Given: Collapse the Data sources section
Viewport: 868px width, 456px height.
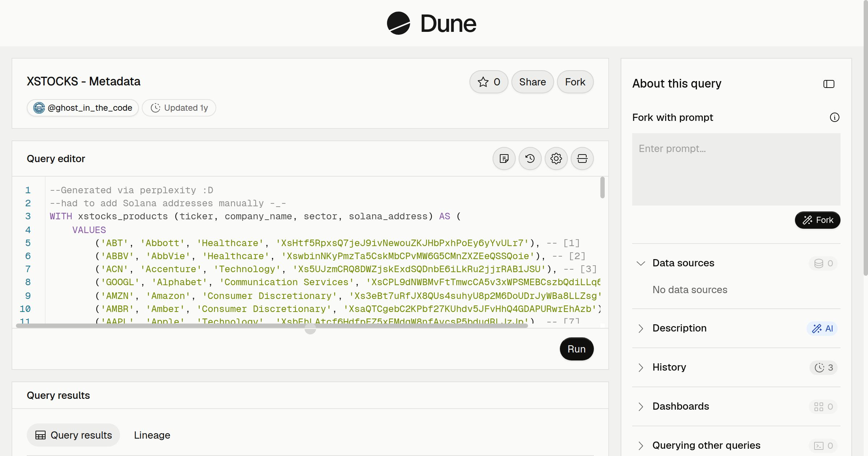Looking at the screenshot, I should [641, 263].
